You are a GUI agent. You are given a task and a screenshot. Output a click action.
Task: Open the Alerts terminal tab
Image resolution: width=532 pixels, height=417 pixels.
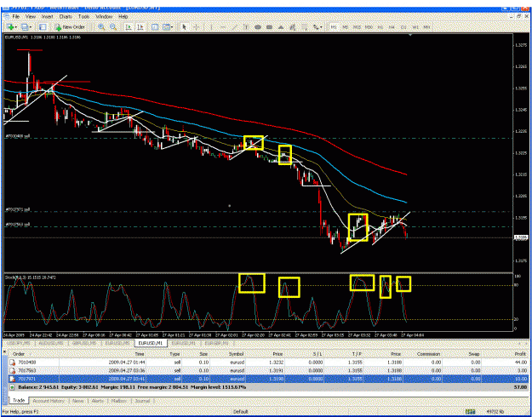click(97, 401)
